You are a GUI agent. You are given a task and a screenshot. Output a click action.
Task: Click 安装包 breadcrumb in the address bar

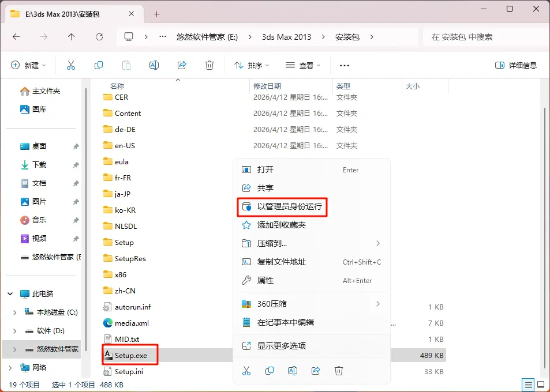pyautogui.click(x=347, y=37)
